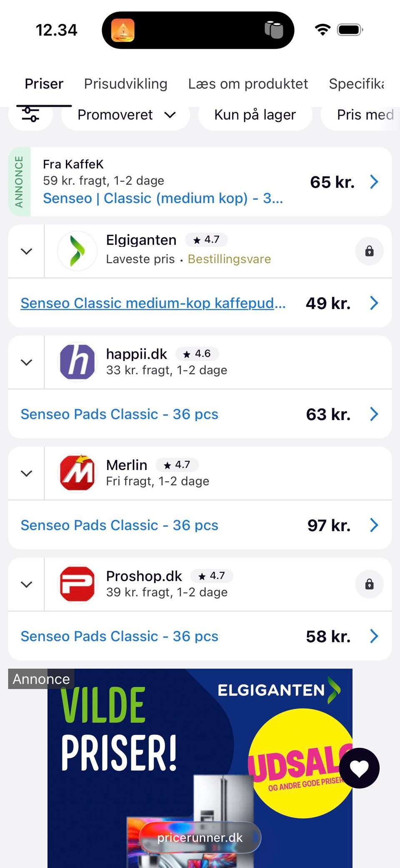400x868 pixels.
Task: Expand the Elgiganten offer details
Action: coord(27,251)
